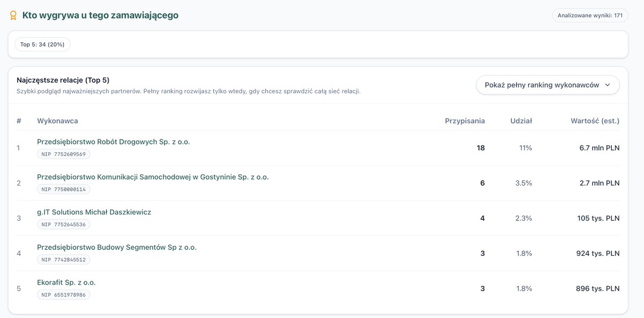The height and width of the screenshot is (318, 644).
Task: Click the award ribbon icon beside the heading
Action: point(13,16)
